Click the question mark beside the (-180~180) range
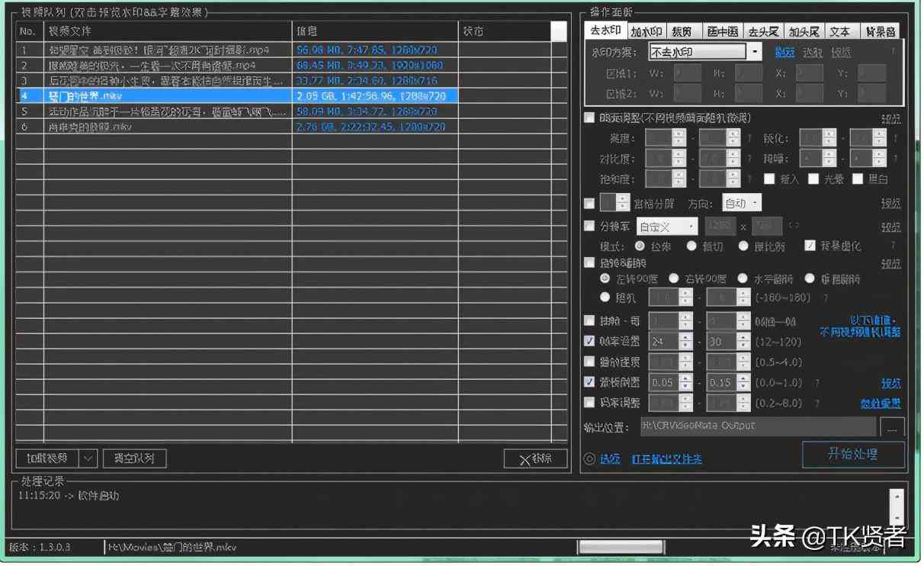924x566 pixels. [825, 297]
